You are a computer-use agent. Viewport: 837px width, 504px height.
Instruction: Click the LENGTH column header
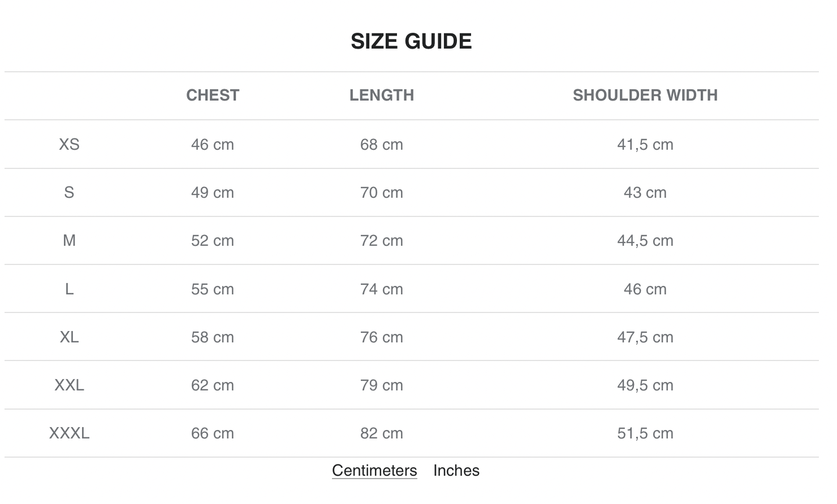[382, 95]
